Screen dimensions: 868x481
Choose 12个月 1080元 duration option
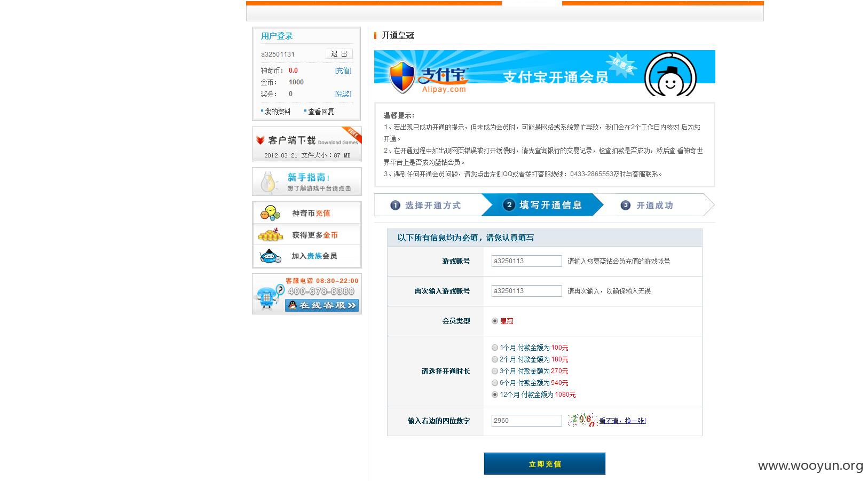click(495, 395)
